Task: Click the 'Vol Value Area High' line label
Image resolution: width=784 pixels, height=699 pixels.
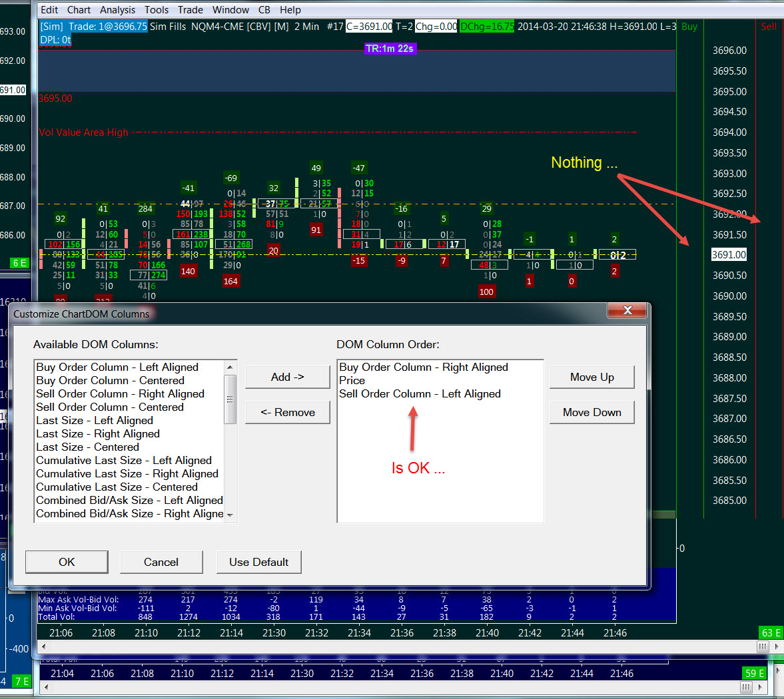Action: pyautogui.click(x=83, y=132)
